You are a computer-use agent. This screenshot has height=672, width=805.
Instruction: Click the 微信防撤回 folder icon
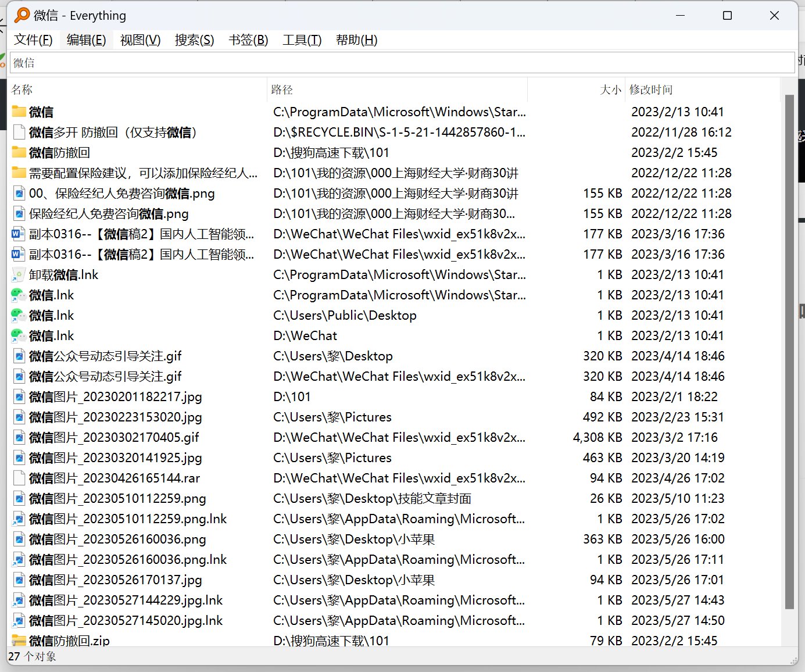[x=19, y=152]
